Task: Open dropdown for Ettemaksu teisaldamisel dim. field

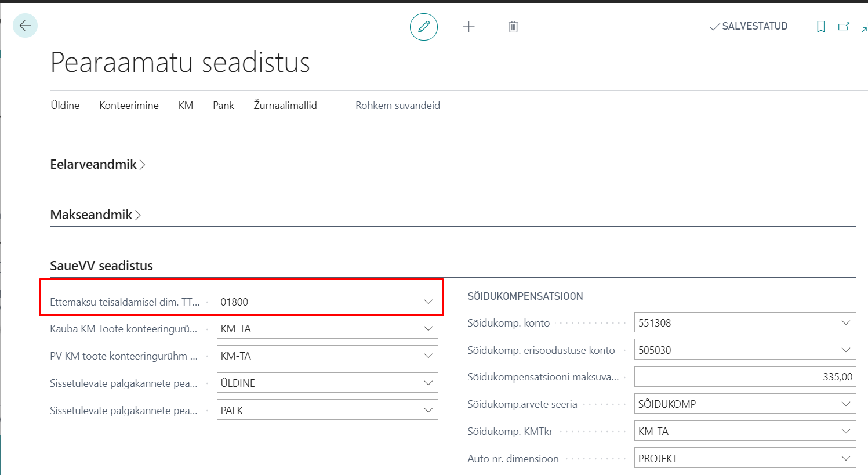Action: tap(428, 302)
